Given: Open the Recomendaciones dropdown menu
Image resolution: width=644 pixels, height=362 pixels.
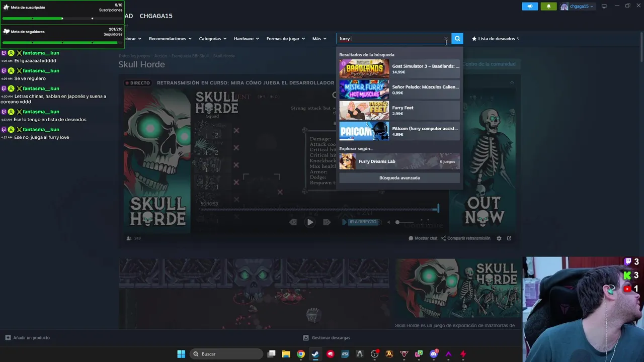Looking at the screenshot, I should coord(171,39).
